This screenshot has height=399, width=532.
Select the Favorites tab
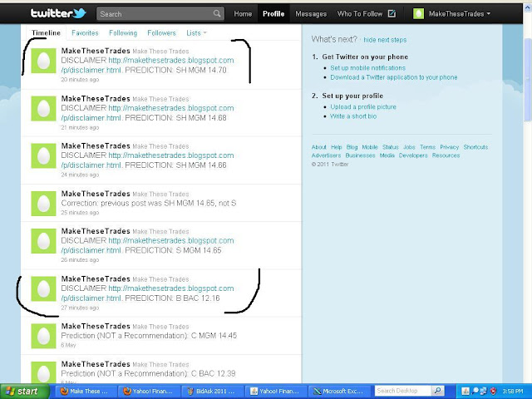(85, 33)
